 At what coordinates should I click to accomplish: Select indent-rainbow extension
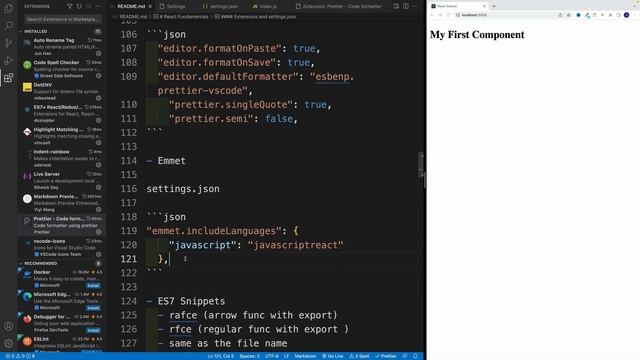coord(62,158)
